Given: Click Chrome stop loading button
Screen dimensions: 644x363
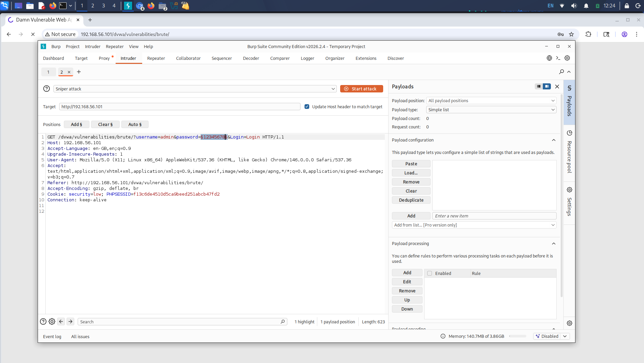Looking at the screenshot, I should (33, 34).
